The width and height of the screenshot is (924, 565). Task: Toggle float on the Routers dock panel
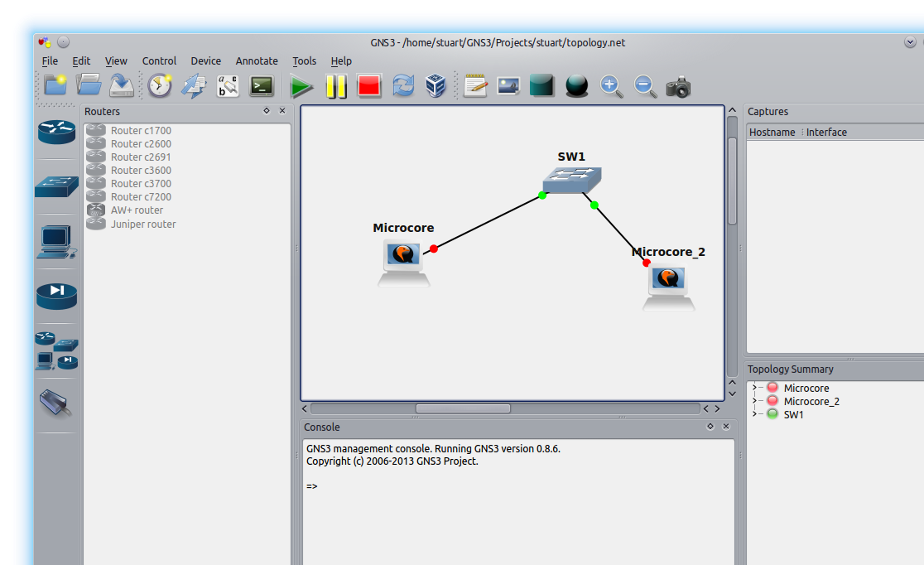tap(267, 111)
